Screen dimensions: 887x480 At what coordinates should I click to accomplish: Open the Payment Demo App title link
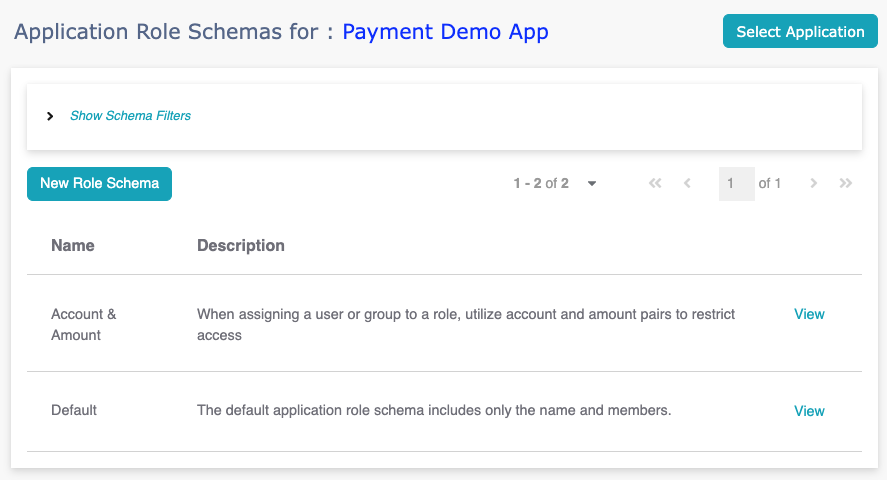445,32
